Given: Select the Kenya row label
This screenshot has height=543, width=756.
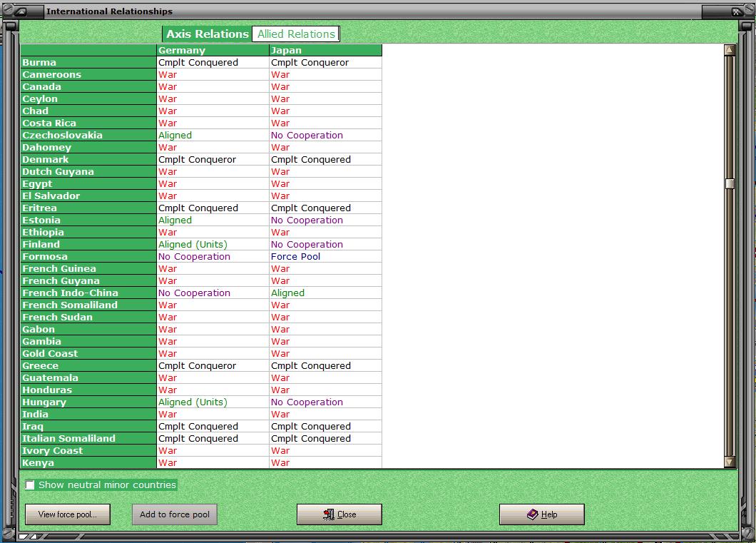Looking at the screenshot, I should [x=88, y=463].
